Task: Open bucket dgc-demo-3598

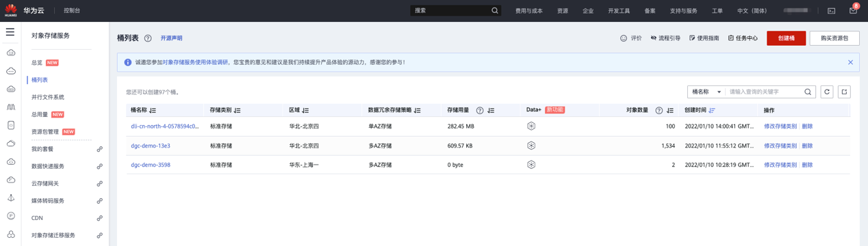Action: (x=151, y=165)
